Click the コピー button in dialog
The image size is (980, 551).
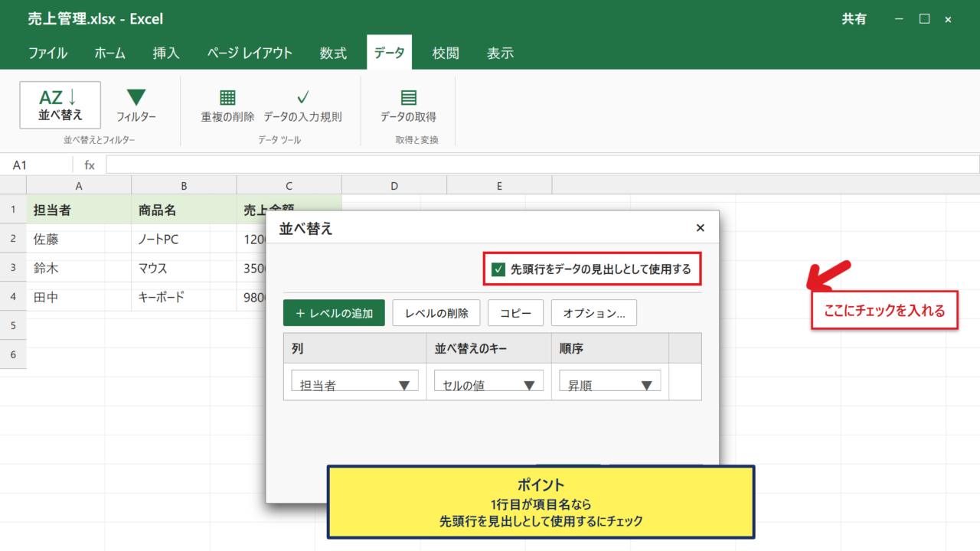point(515,312)
